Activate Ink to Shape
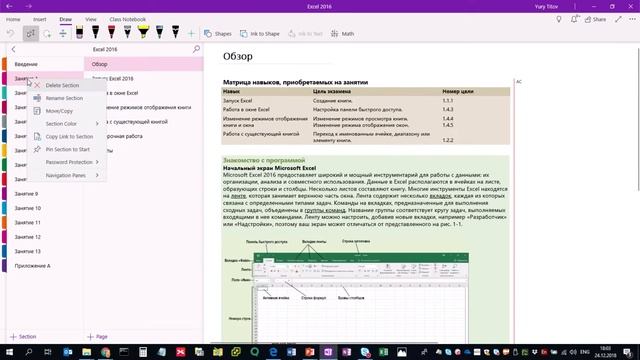640x360 pixels. click(260, 33)
